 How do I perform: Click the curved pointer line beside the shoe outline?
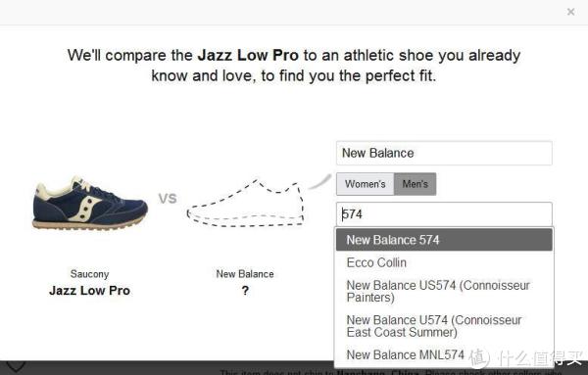coord(319,181)
